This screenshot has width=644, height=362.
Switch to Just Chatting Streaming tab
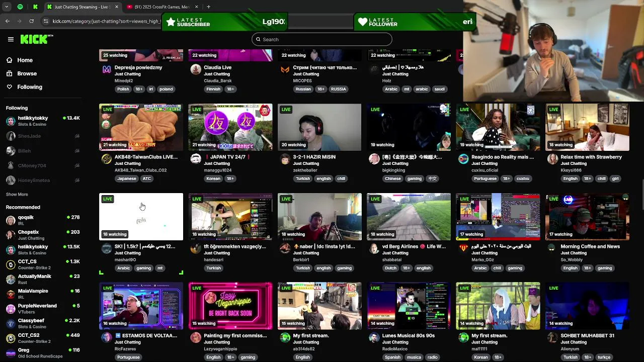[x=84, y=7]
